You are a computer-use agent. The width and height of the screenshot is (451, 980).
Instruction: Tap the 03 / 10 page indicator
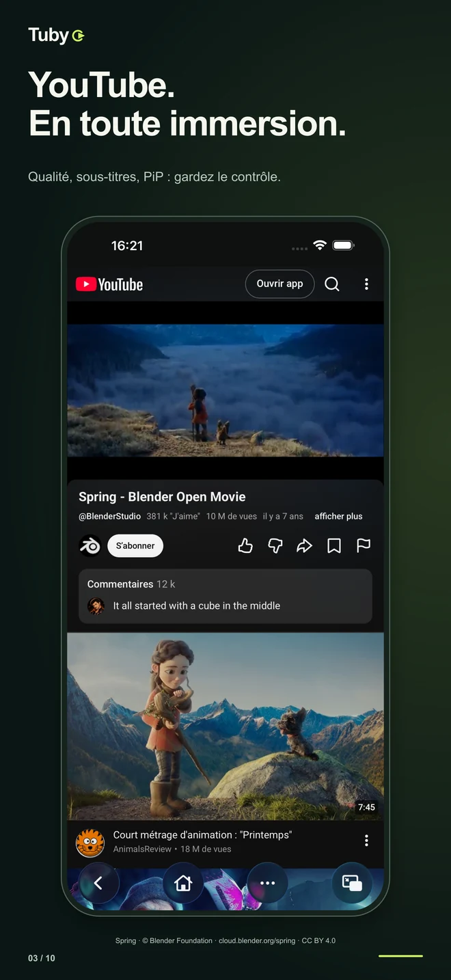tap(42, 958)
